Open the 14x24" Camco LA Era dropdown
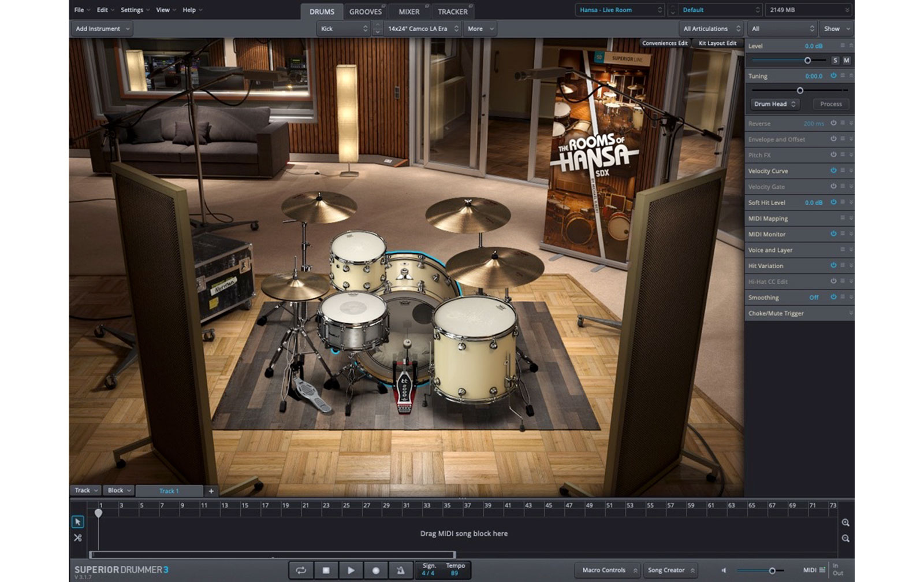924x582 pixels. pos(423,28)
